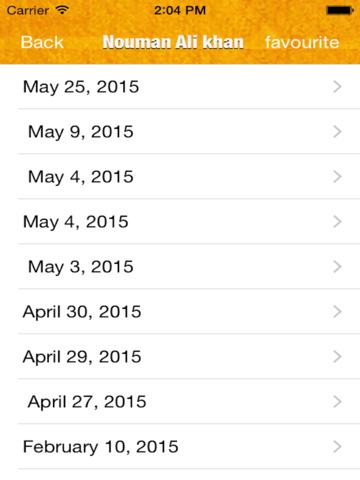The height and width of the screenshot is (480, 360).
Task: Tap the Back button
Action: (42, 42)
